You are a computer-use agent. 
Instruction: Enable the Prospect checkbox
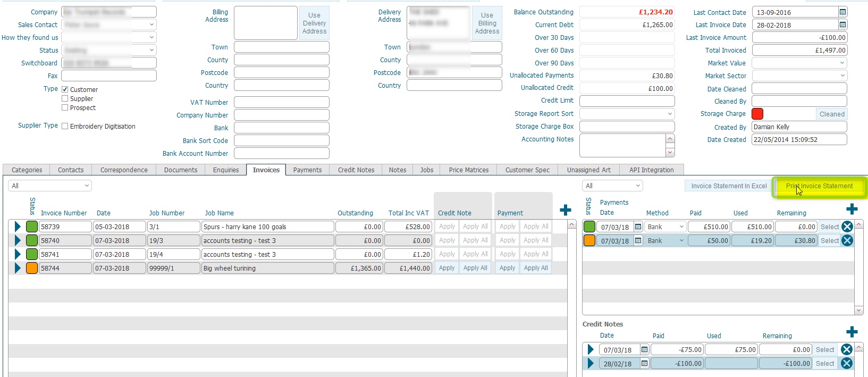click(x=65, y=108)
